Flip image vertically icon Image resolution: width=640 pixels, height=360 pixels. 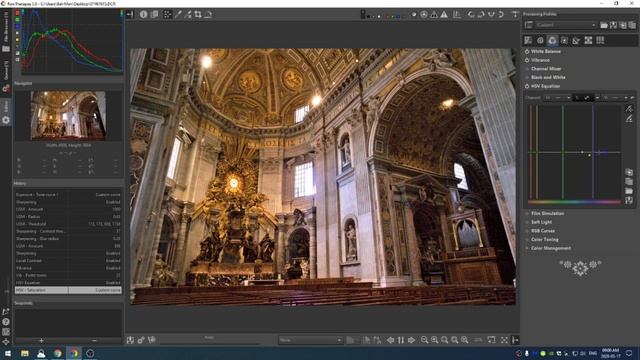pos(501,14)
